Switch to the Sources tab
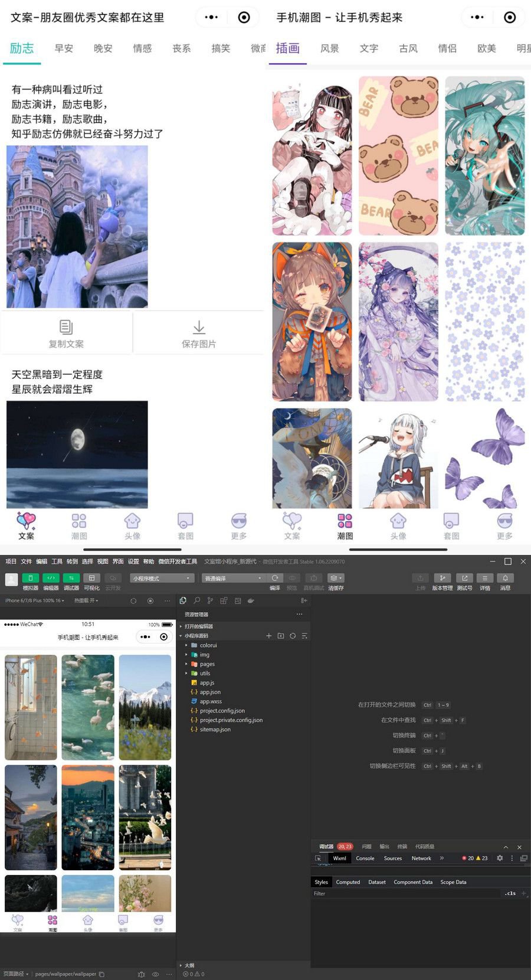This screenshot has height=980, width=531. [393, 858]
